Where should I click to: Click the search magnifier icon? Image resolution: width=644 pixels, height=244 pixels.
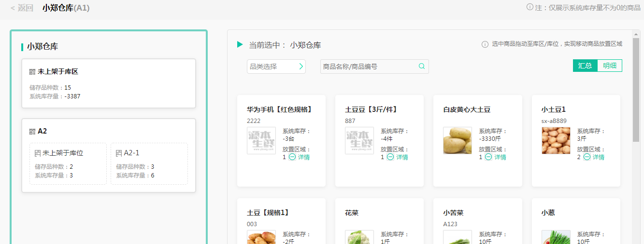click(x=422, y=67)
